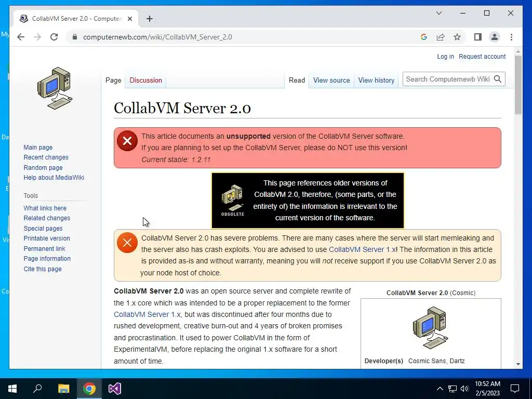Select the Read tab
The image size is (532, 399).
[x=297, y=80]
